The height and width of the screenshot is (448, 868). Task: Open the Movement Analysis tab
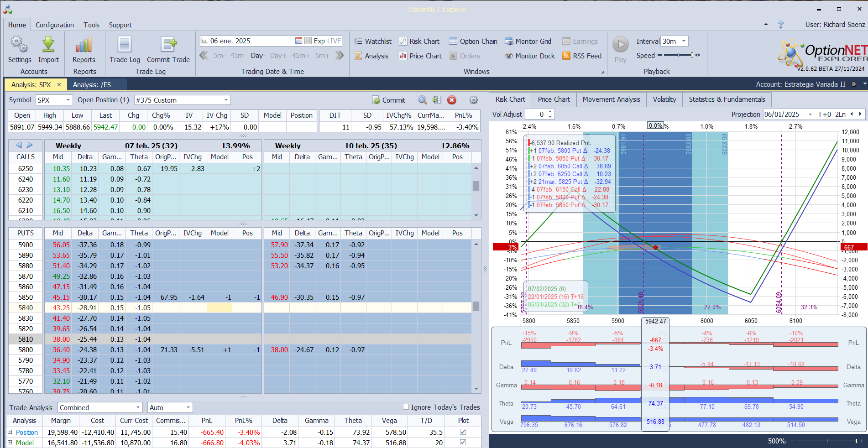click(611, 99)
